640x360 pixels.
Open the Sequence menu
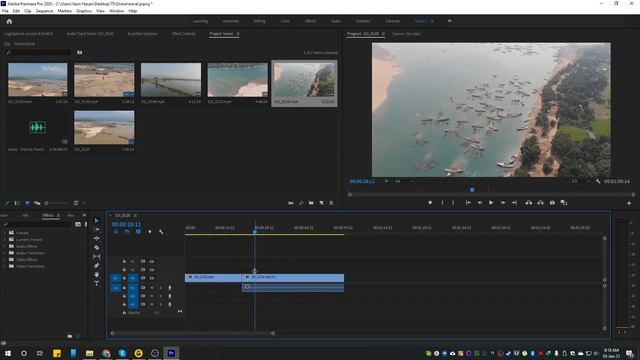point(44,11)
